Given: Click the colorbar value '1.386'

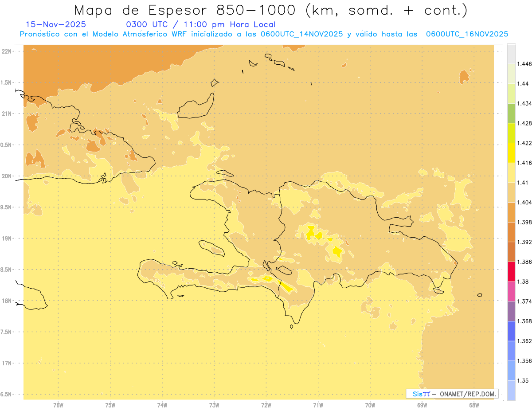Looking at the screenshot, I should (x=525, y=262).
